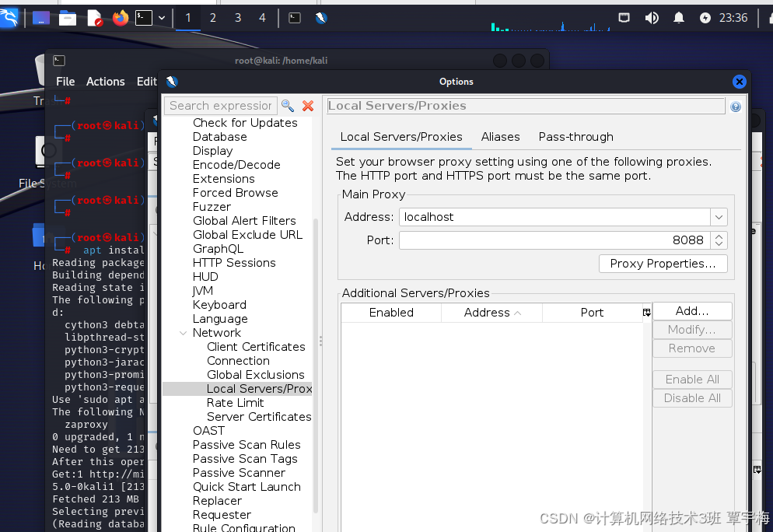Increase the port with the up stepper arrow

pyautogui.click(x=719, y=236)
